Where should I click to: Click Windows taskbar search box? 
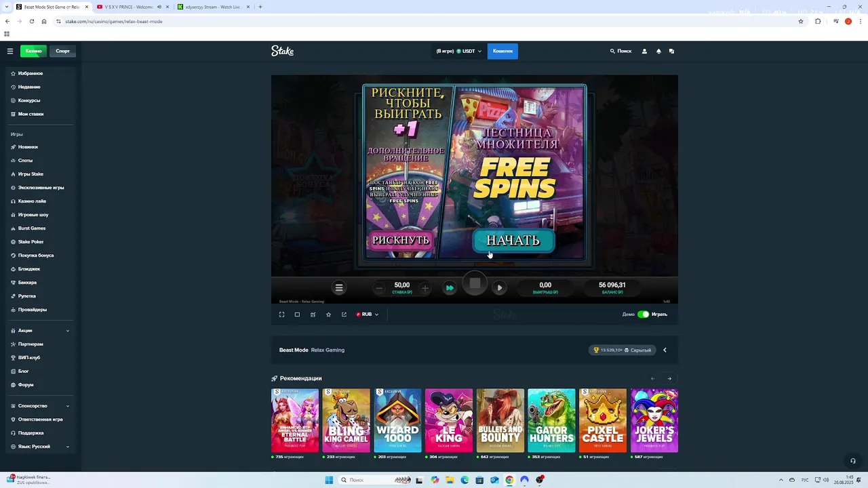(375, 480)
